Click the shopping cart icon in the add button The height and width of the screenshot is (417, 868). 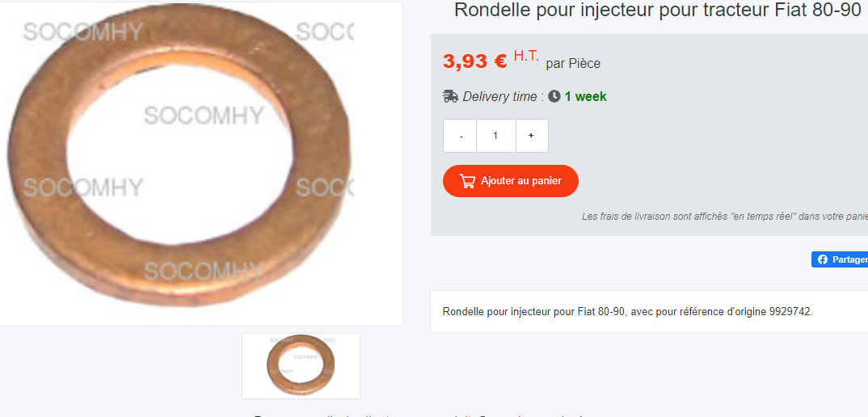click(x=468, y=181)
